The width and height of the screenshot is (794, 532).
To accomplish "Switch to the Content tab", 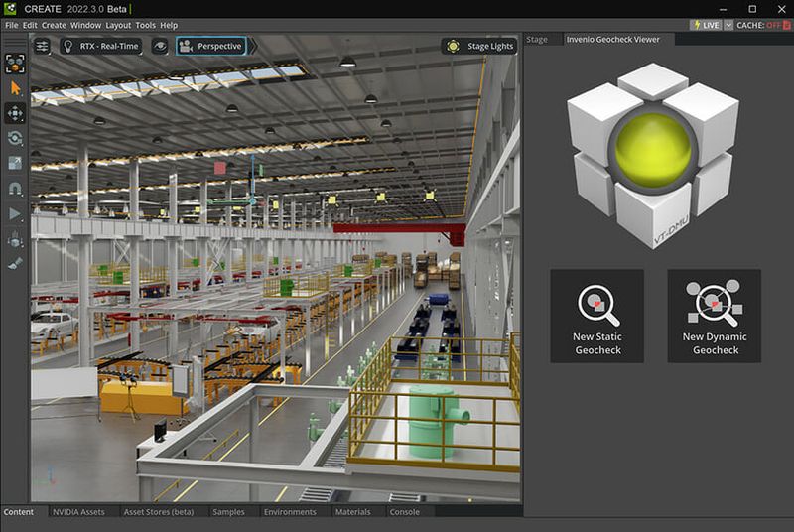I will 19,512.
